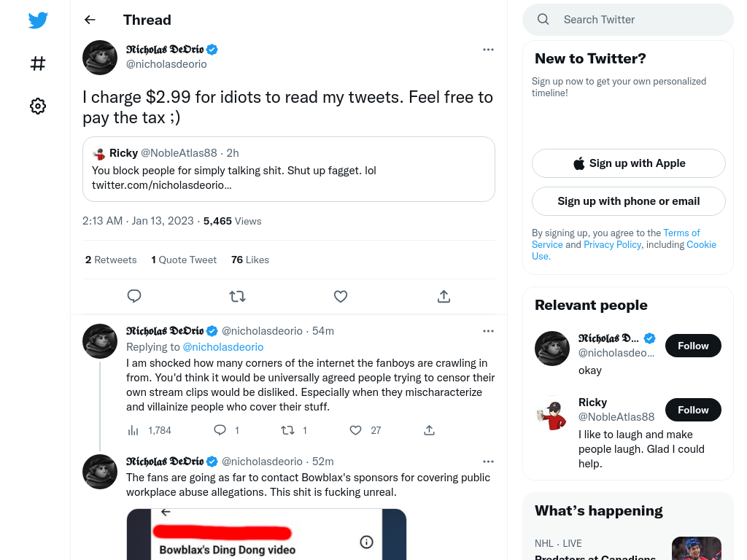Viewport: 747px width, 560px height.
Task: Open the quoted tweet by Ricky
Action: [x=289, y=169]
